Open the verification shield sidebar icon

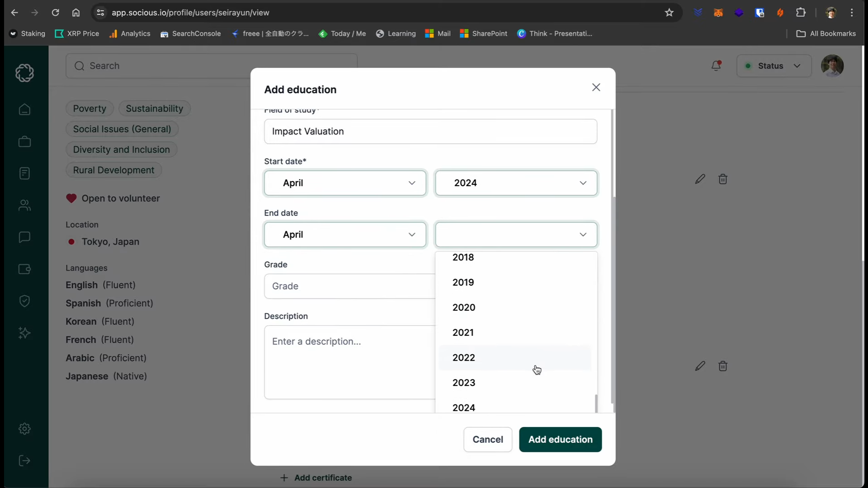pos(24,301)
